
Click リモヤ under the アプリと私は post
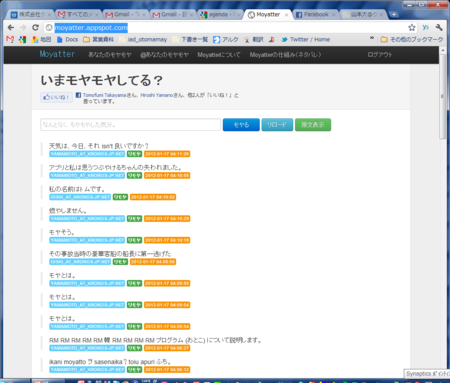tap(134, 176)
